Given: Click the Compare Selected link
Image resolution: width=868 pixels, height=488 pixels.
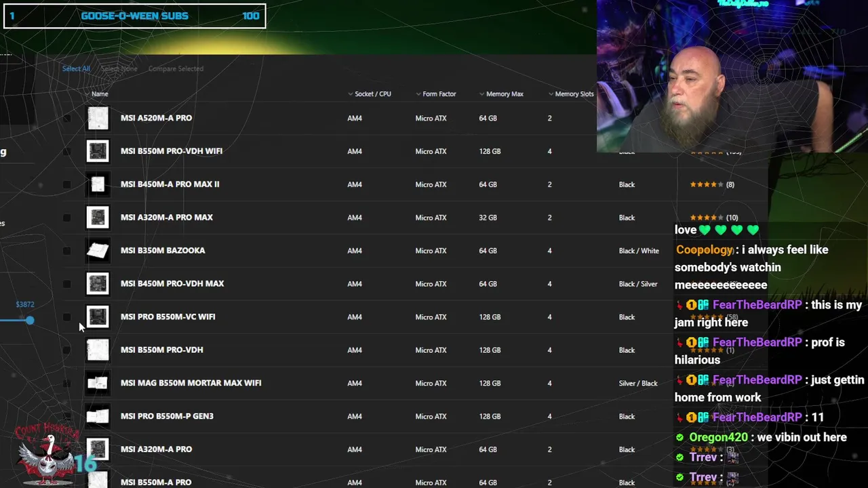Looking at the screenshot, I should coord(176,68).
